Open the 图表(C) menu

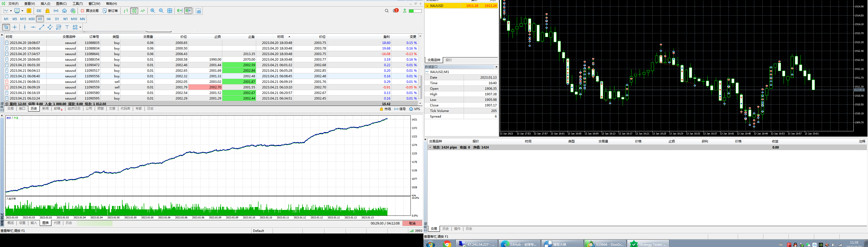tap(61, 4)
